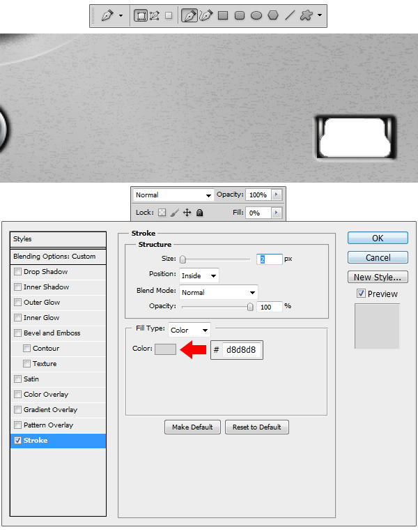Expand the layer blend mode dropdown
This screenshot has height=532, width=418.
[x=173, y=195]
